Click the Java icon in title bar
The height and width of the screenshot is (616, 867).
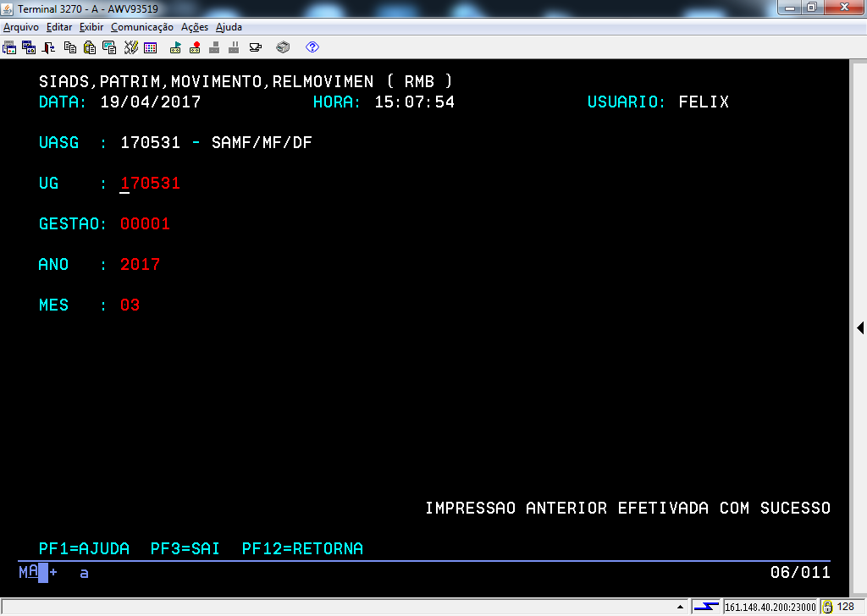point(7,8)
